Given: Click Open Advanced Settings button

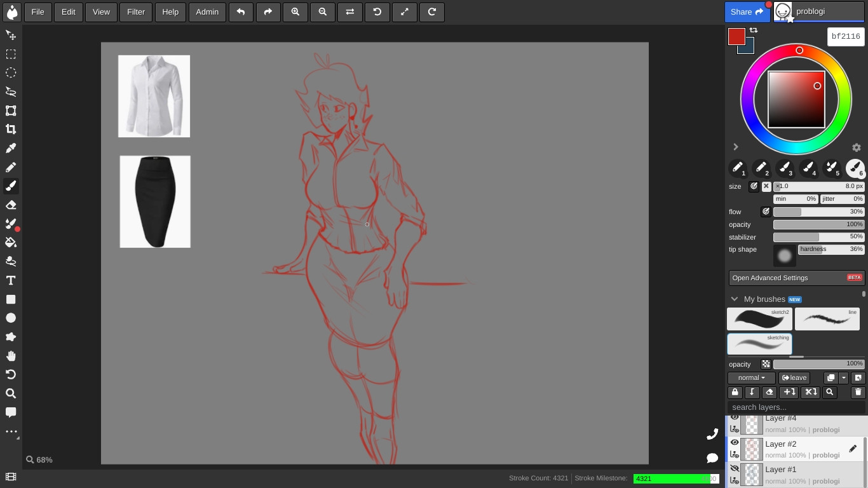Looking at the screenshot, I should (797, 278).
